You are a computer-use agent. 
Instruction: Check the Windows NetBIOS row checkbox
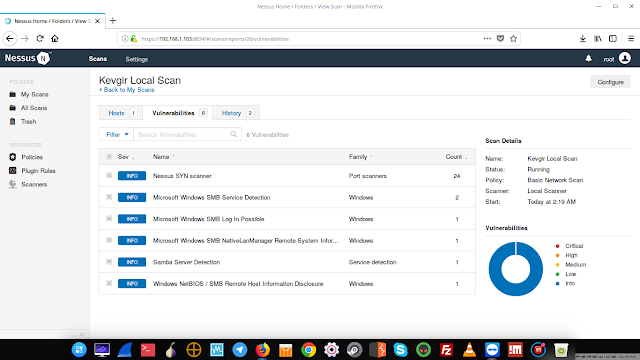(x=109, y=283)
